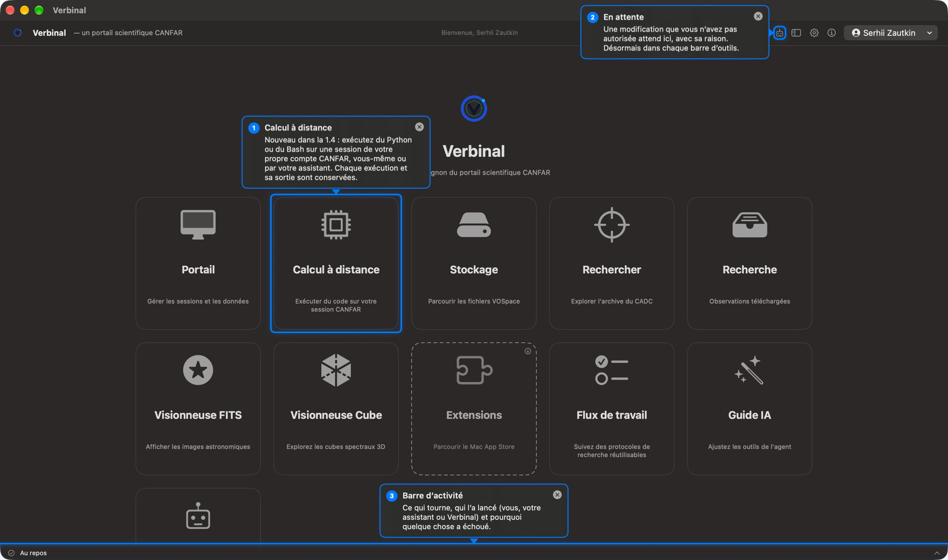Open the Stockage drive tile
This screenshot has height=560, width=948.
pos(474,263)
